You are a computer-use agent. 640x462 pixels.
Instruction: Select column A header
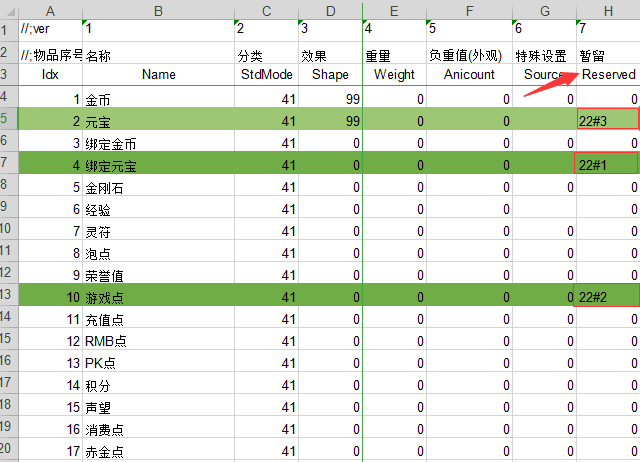coord(50,7)
